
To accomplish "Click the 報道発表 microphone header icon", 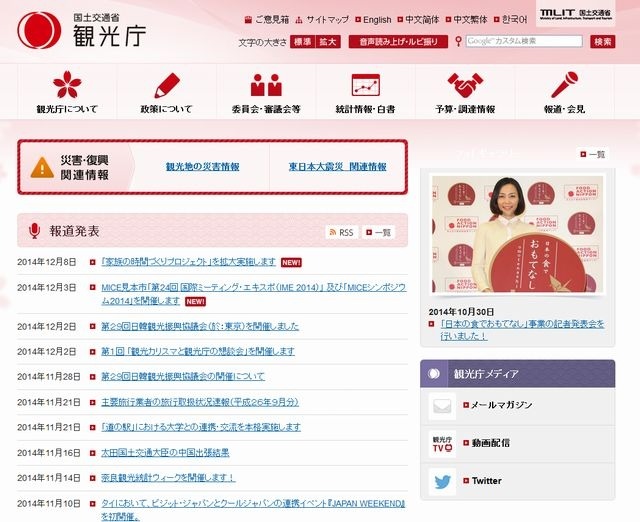I will (35, 231).
